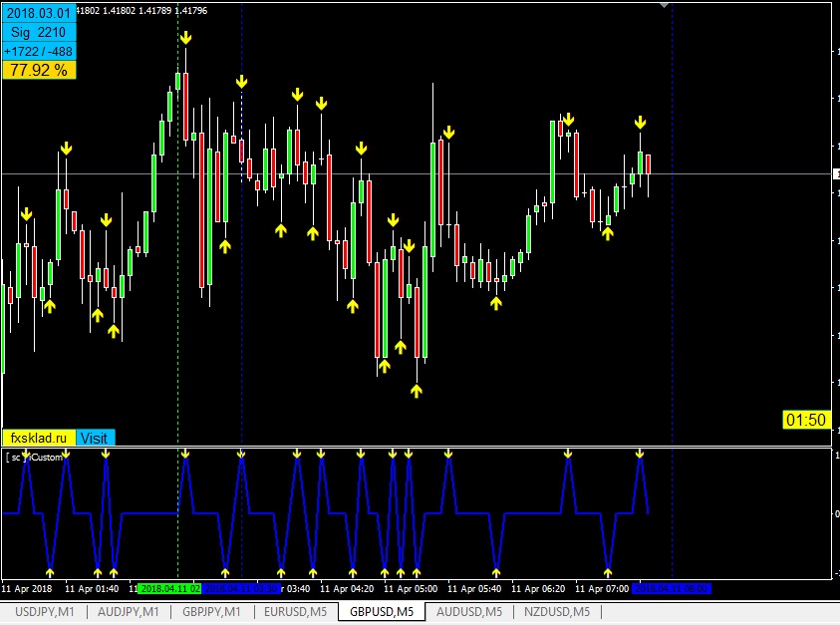Click the Visit button
Screen dimensions: 840x625
point(95,438)
